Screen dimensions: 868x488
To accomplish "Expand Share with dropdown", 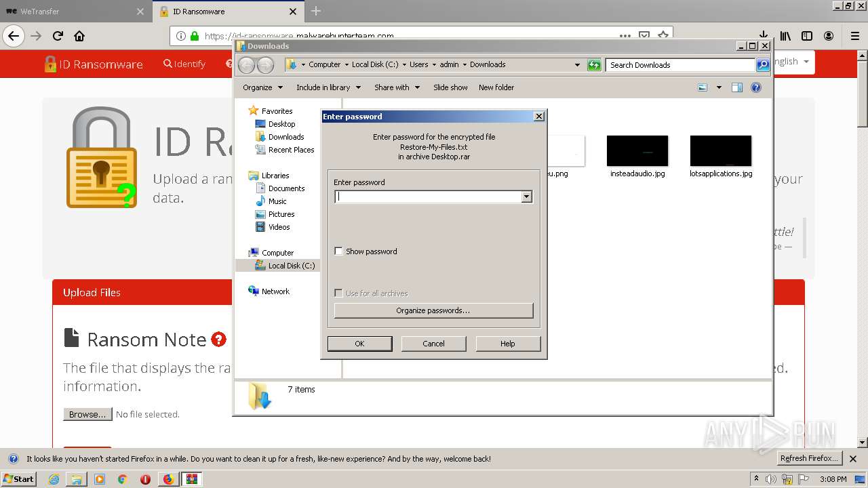I will point(397,87).
